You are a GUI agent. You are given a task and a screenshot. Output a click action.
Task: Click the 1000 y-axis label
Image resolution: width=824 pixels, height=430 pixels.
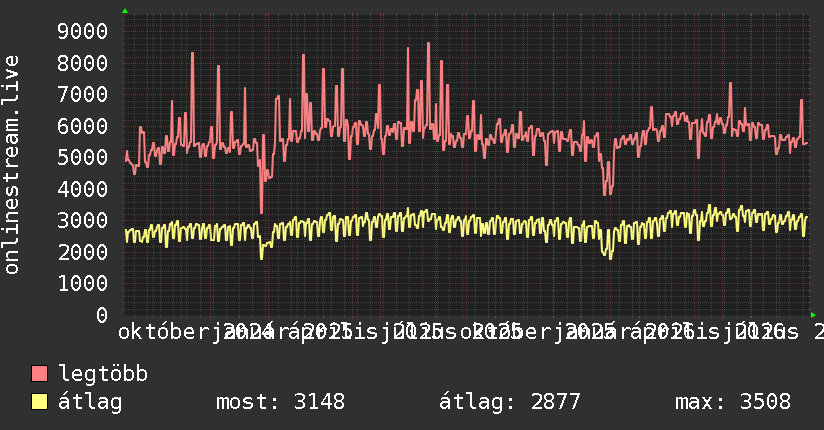pyautogui.click(x=83, y=283)
